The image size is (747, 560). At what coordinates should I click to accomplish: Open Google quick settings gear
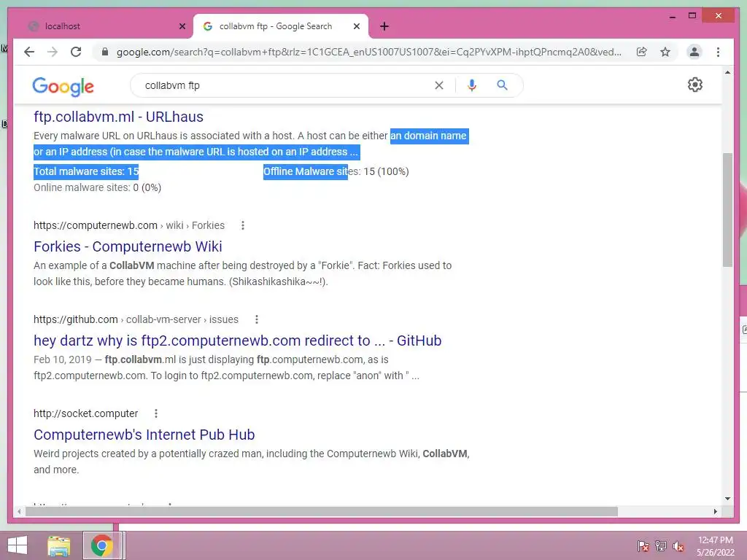(695, 85)
